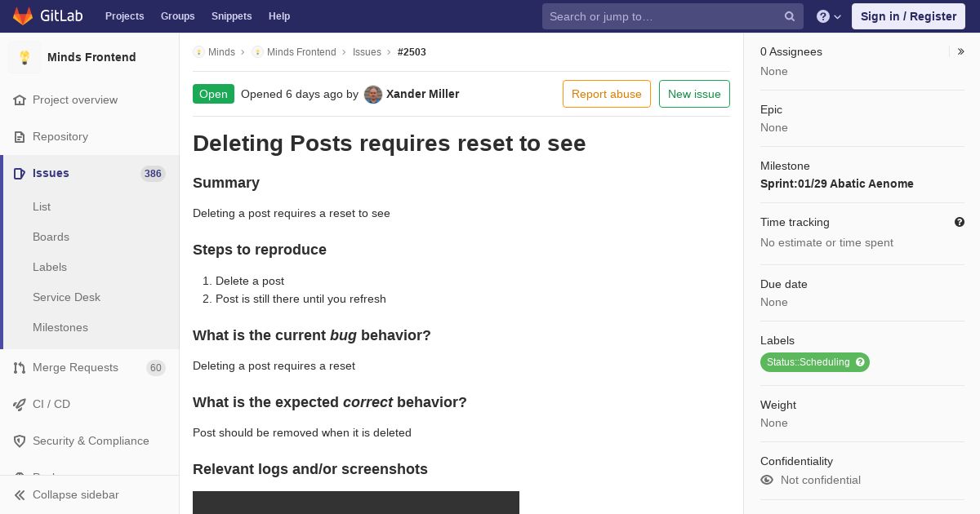Screen dimensions: 980x514
Task: Click the Collapse sidebar double-chevron icon
Action: point(20,495)
